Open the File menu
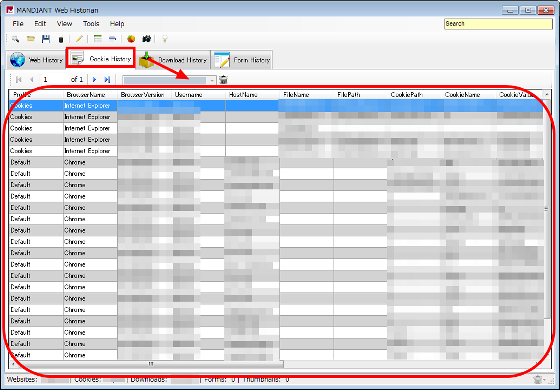560x390 pixels. coord(18,24)
